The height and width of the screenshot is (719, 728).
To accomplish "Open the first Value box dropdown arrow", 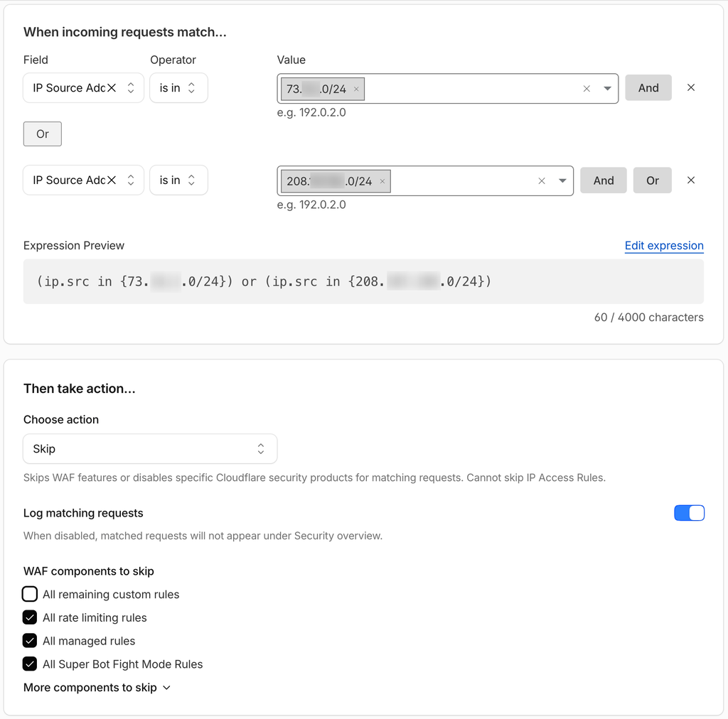I will [x=607, y=89].
